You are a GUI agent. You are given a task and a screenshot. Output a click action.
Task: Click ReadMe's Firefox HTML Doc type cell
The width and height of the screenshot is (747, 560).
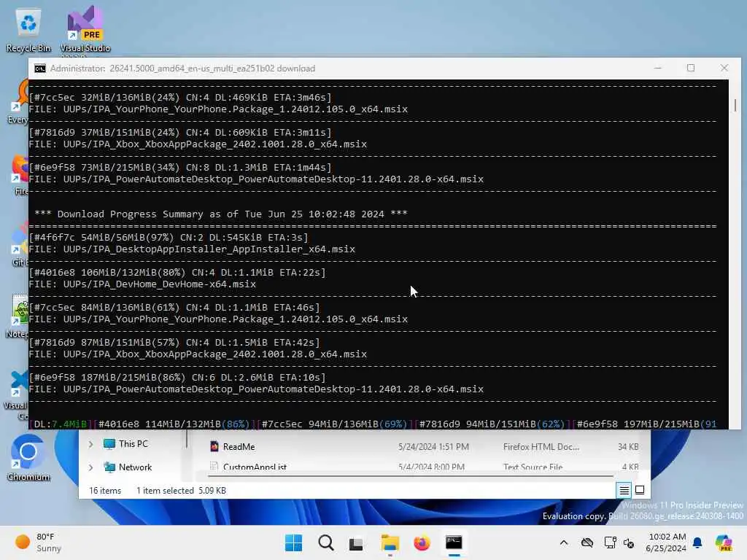click(x=541, y=447)
